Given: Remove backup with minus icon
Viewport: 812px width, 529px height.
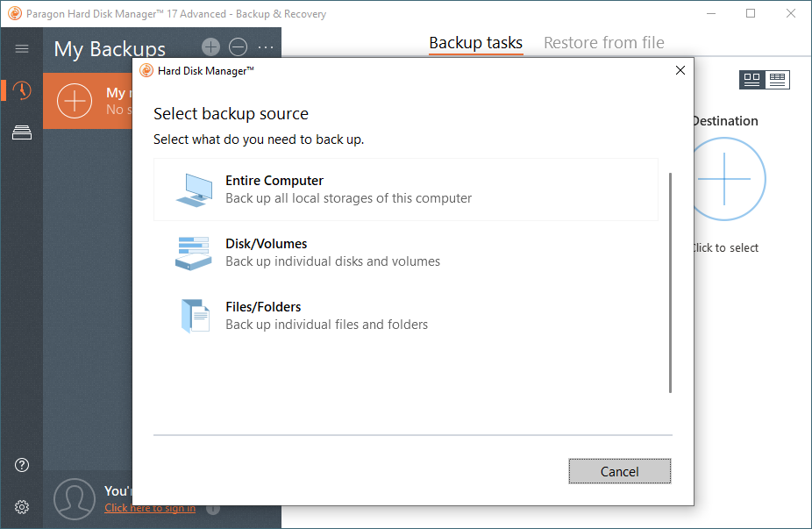Looking at the screenshot, I should [239, 47].
